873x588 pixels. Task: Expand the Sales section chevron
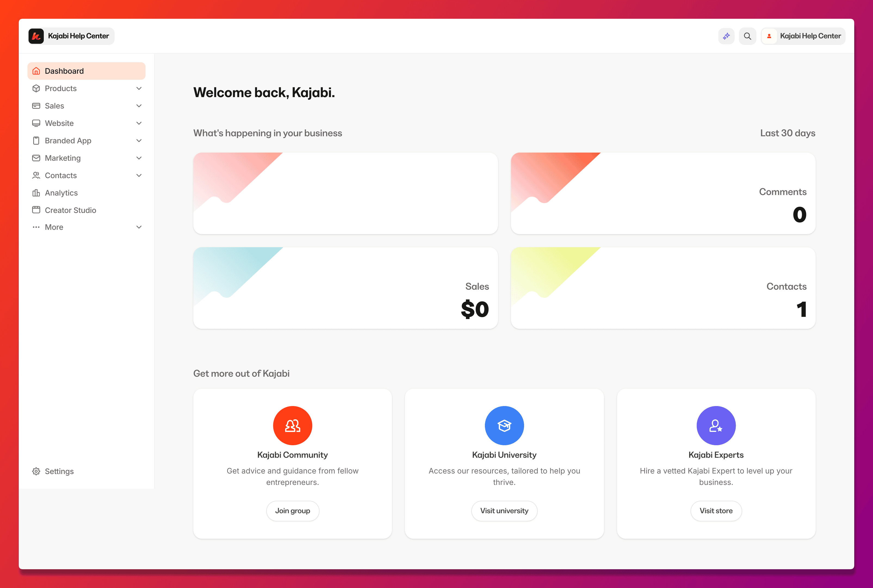click(139, 106)
